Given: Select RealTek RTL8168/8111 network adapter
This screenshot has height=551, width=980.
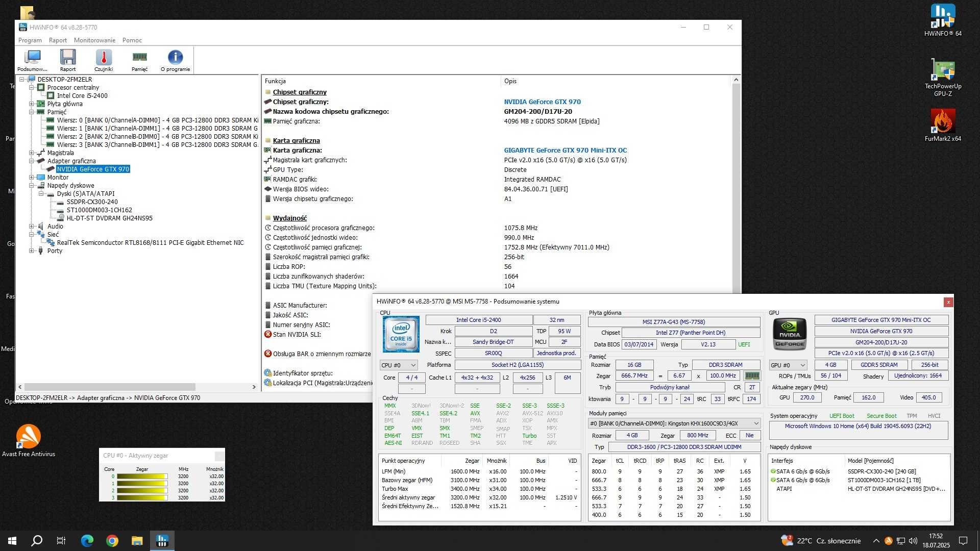Looking at the screenshot, I should (x=150, y=243).
